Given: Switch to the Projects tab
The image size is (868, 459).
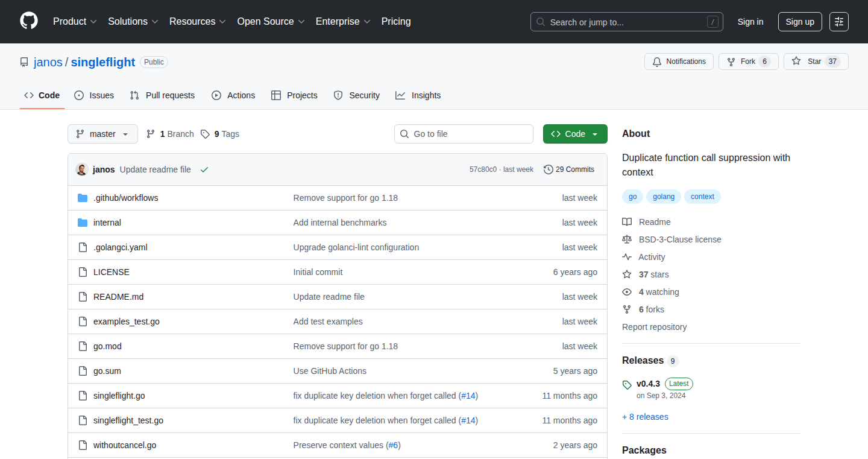Looking at the screenshot, I should (294, 95).
